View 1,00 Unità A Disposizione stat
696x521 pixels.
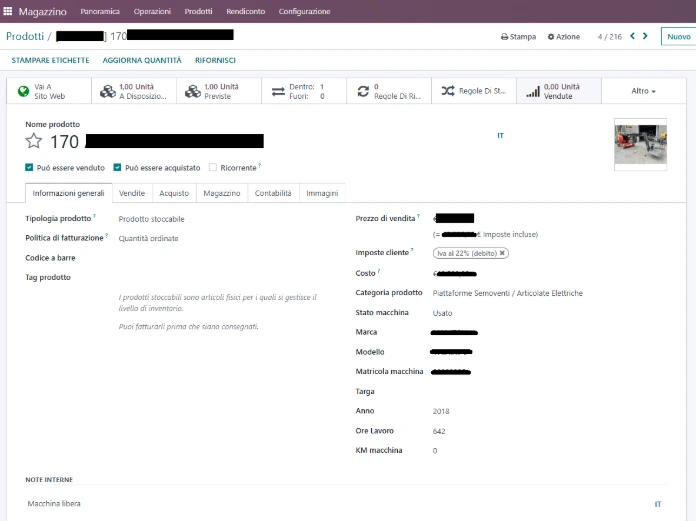coord(134,91)
